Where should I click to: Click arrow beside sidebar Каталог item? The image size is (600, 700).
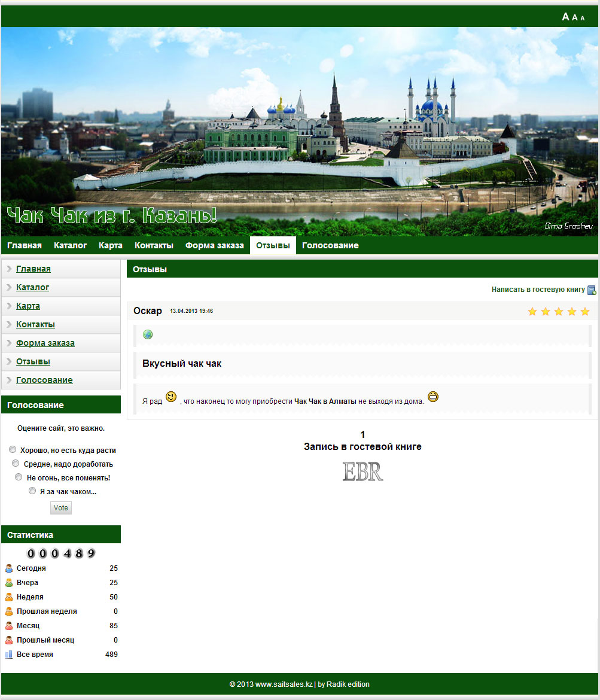point(9,287)
